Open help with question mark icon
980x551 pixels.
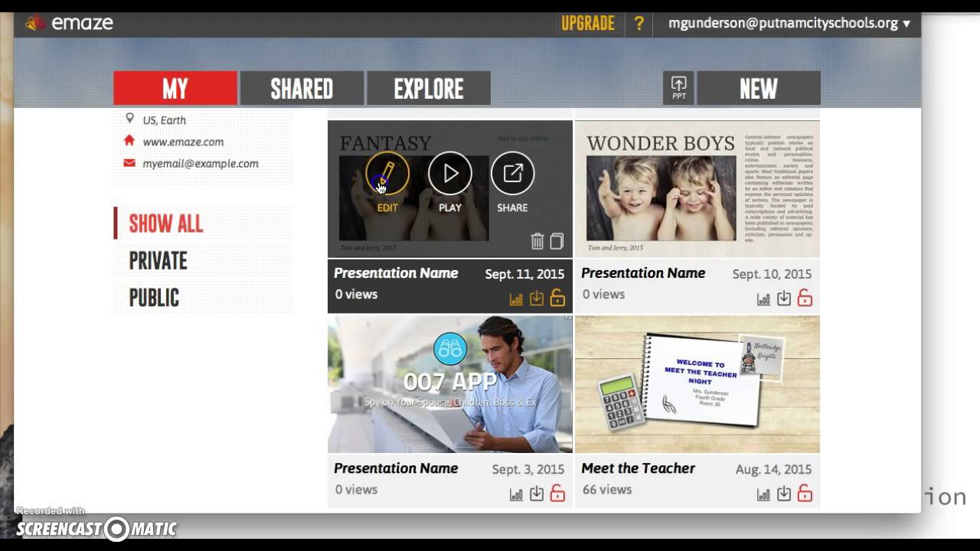[639, 23]
